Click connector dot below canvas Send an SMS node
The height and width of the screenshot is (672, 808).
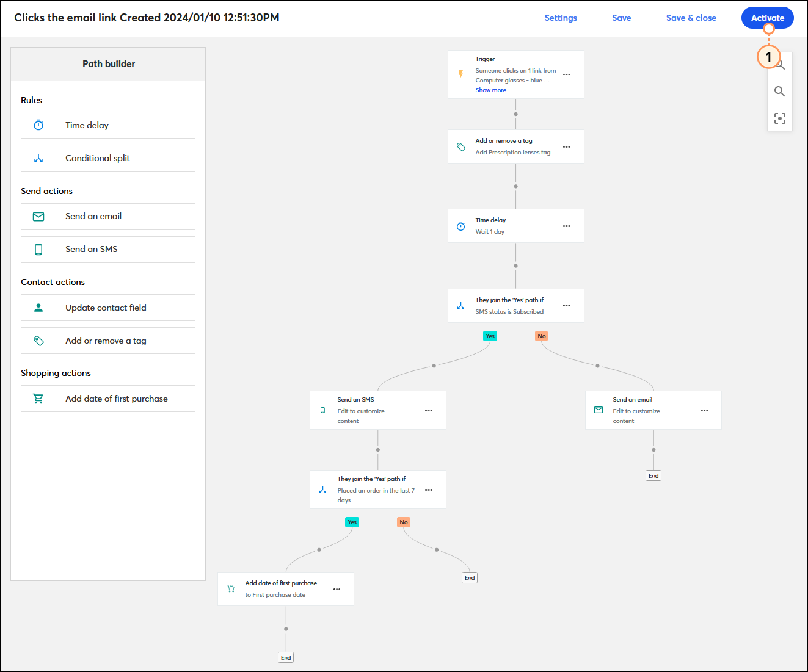(378, 450)
